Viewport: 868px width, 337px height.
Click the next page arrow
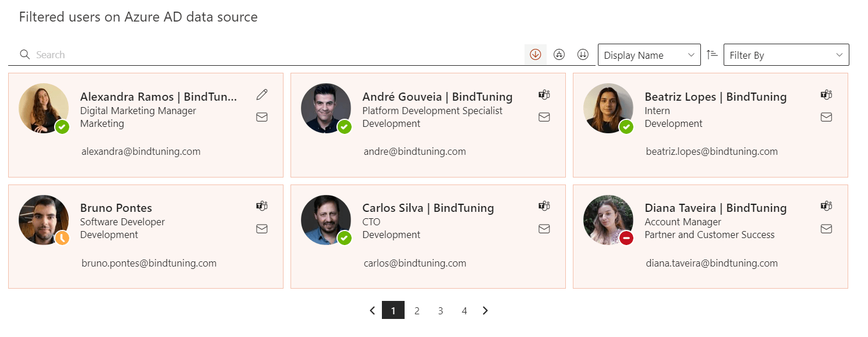(x=486, y=310)
